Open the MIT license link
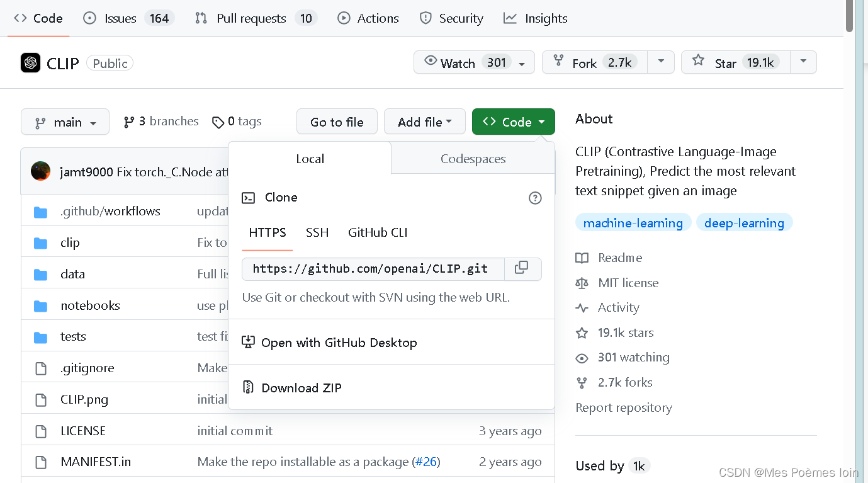This screenshot has width=868, height=483. 617,283
